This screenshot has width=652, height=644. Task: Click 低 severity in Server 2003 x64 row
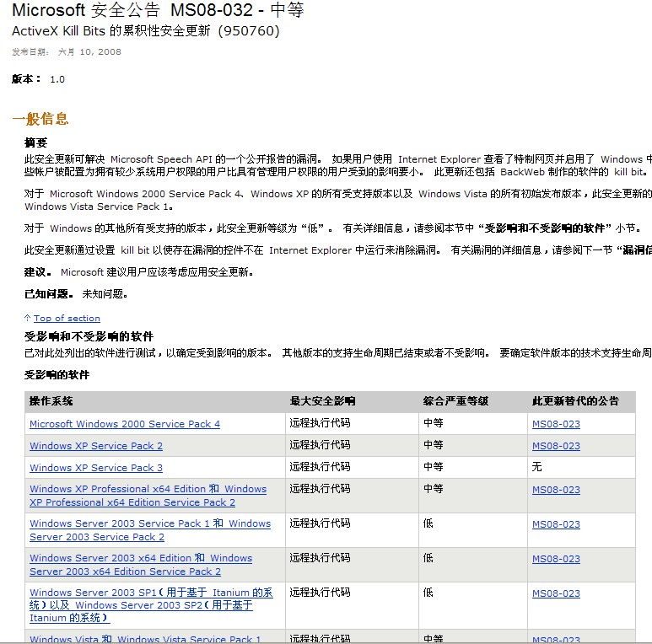(428, 558)
